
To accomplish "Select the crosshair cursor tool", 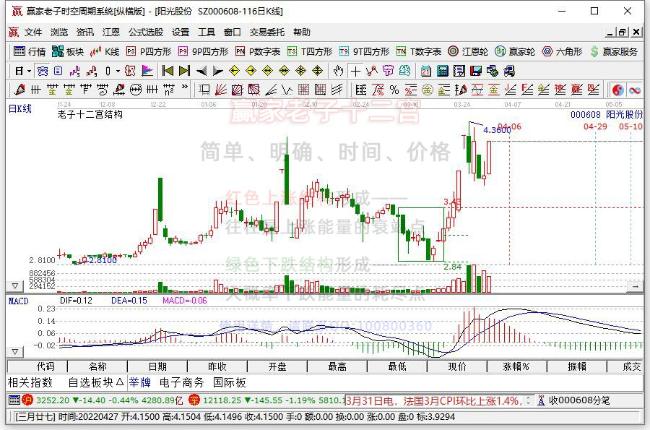I will [x=355, y=71].
